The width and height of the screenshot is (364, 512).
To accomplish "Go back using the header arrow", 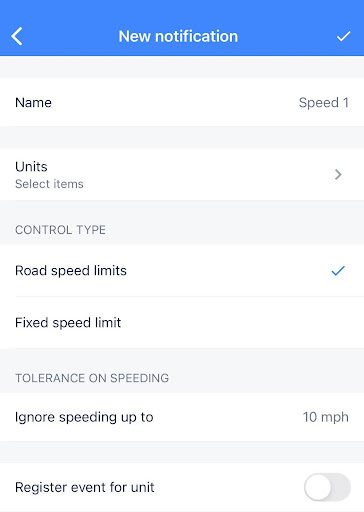I will coord(17,36).
